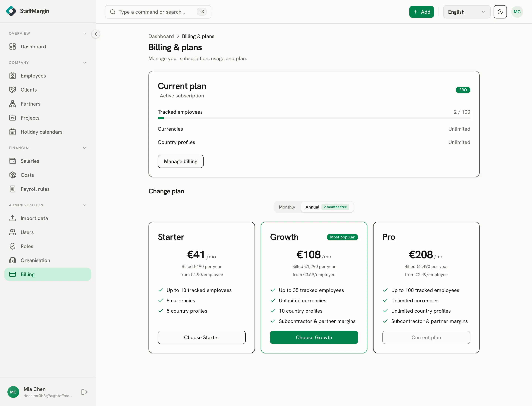Collapse the Overview section
This screenshot has height=406, width=532.
[x=84, y=34]
